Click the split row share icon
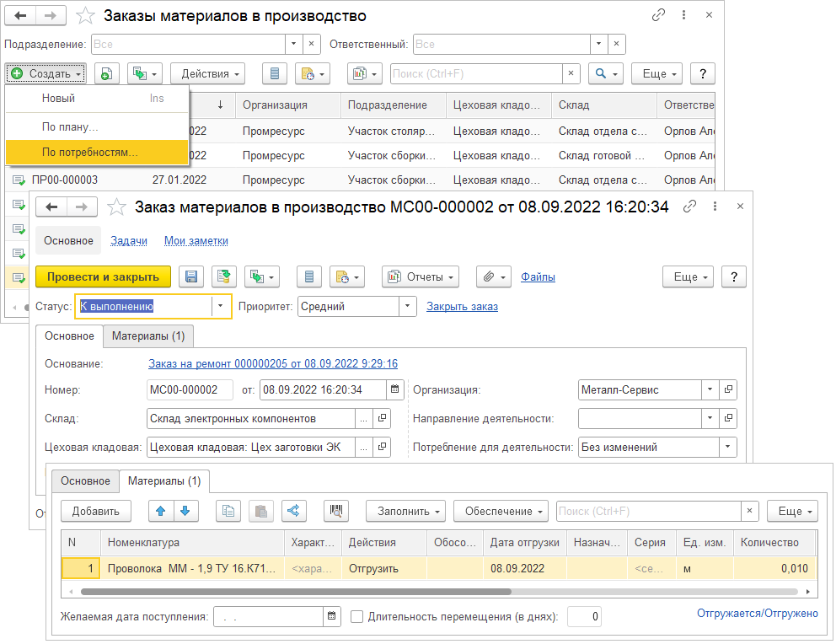 (x=294, y=511)
